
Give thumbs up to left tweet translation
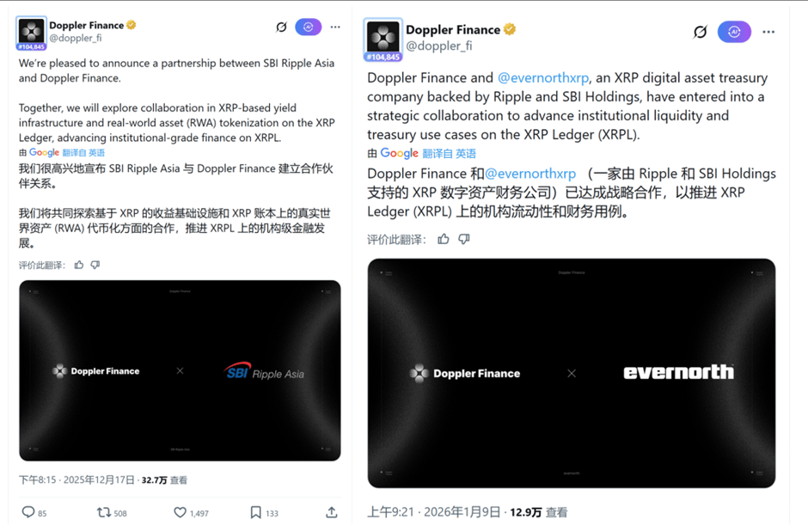coord(79,265)
